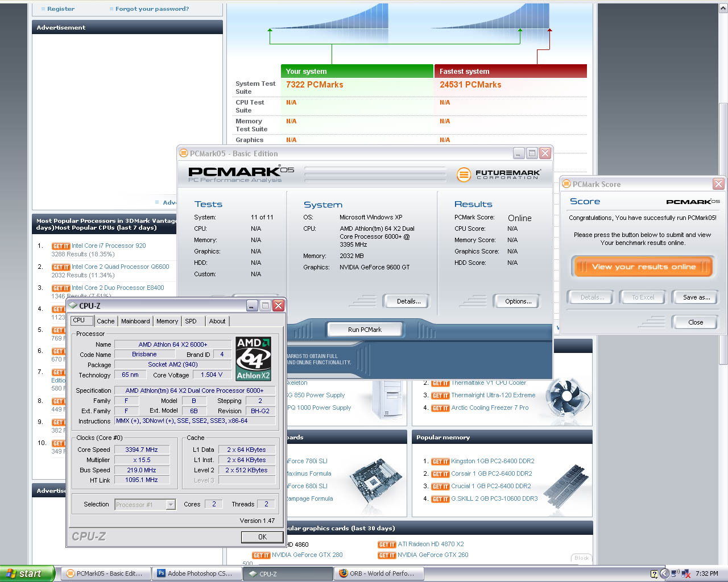The width and height of the screenshot is (728, 582).
Task: Click GET IT next to Kingston 1GB PC2-6400 DDR2
Action: 440,462
